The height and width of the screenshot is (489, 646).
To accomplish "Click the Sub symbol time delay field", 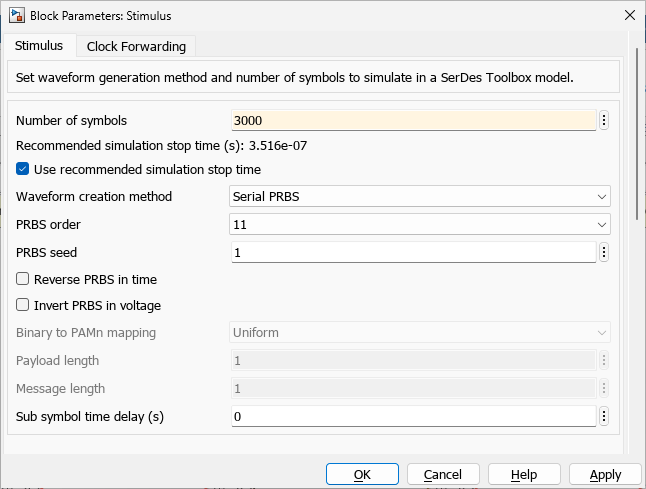I will click(x=413, y=416).
